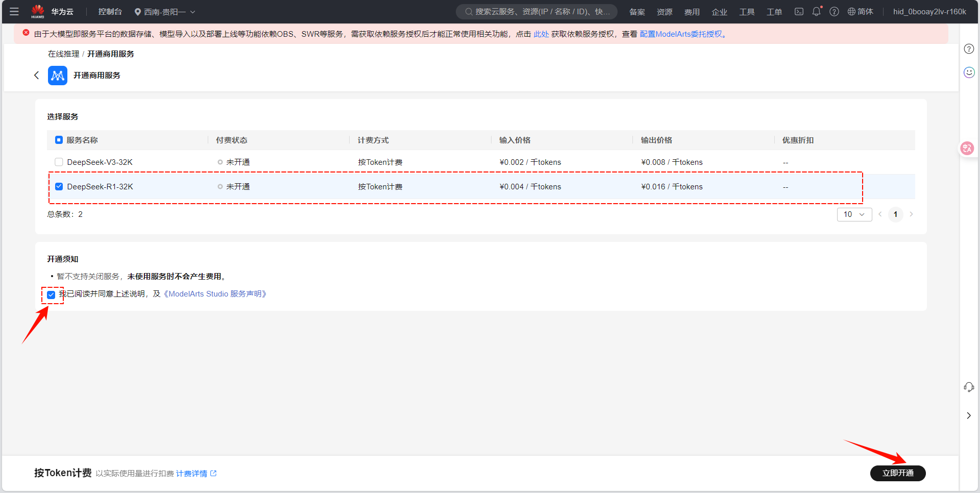Click the location pin icon

pos(137,12)
